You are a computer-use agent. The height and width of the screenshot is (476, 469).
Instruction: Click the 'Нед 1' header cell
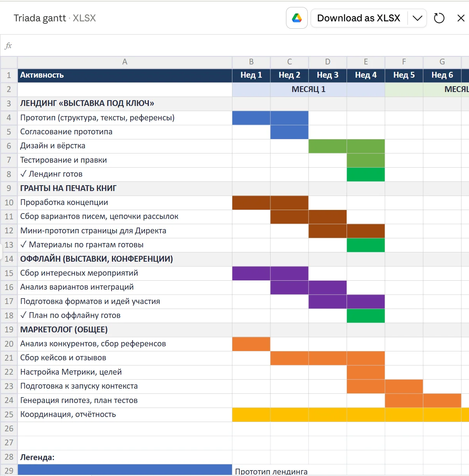(251, 75)
